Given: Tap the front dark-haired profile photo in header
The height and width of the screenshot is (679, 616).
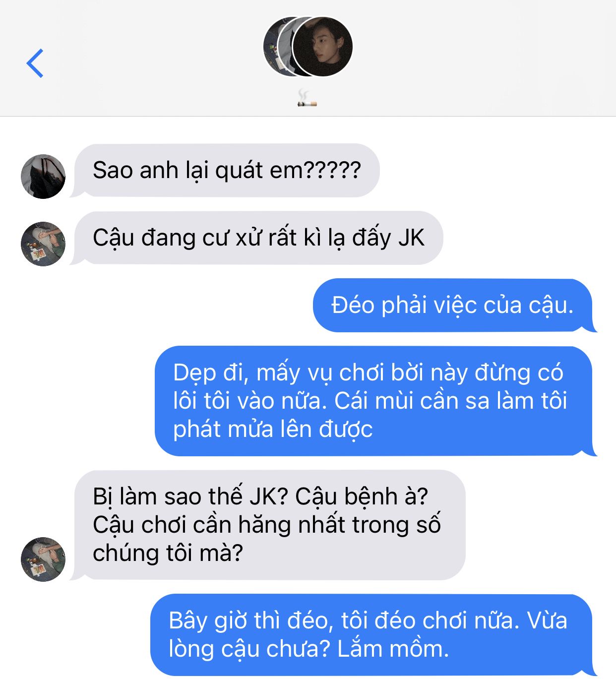Looking at the screenshot, I should (x=322, y=47).
